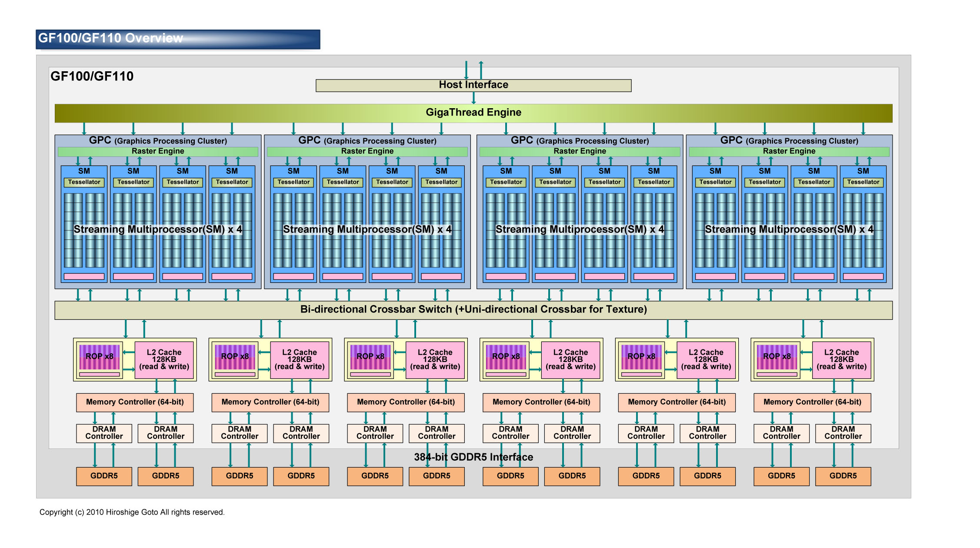This screenshot has width=980, height=548.
Task: Click the first L2 Cache 128KB box
Action: point(164,359)
